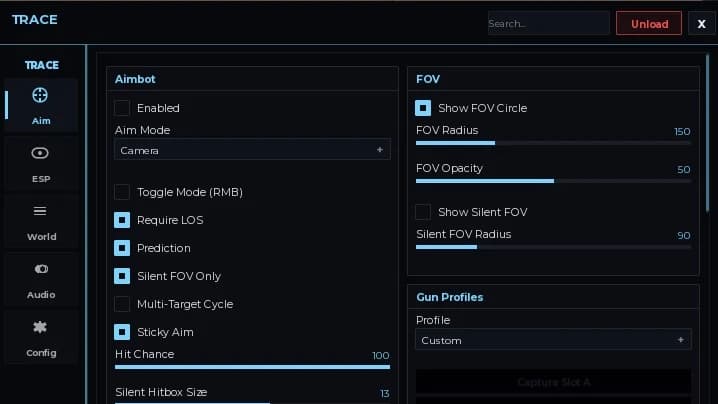The image size is (718, 404).
Task: Disable the Show FOV Circle checkbox
Action: click(x=423, y=108)
